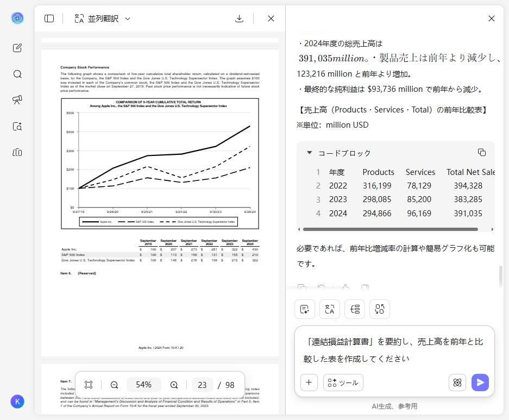Click the 54% zoom level control
The width and height of the screenshot is (509, 420).
[x=143, y=384]
